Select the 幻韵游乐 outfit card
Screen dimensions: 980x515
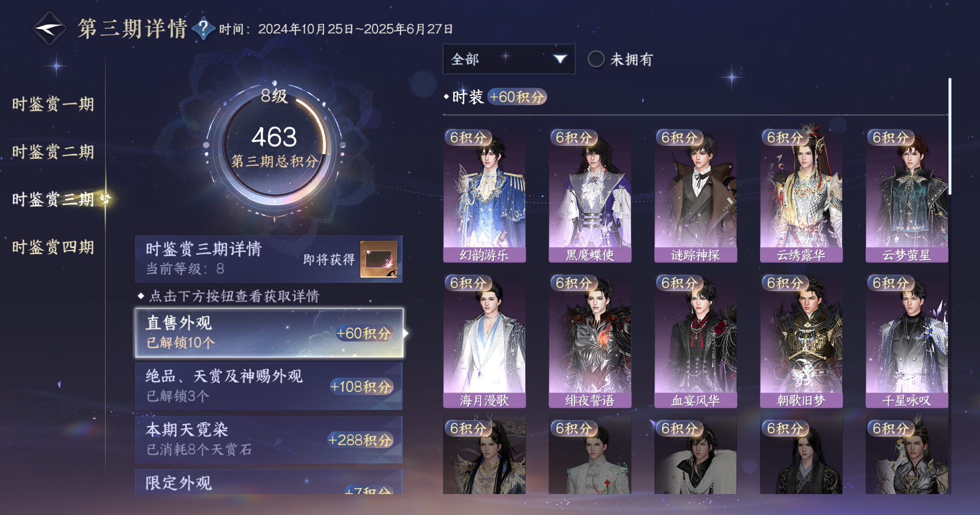point(484,195)
